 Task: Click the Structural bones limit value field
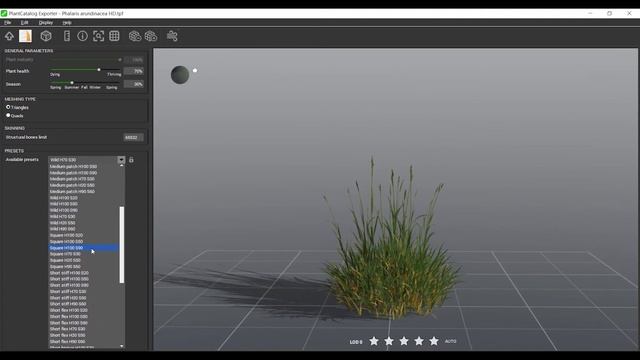click(133, 138)
